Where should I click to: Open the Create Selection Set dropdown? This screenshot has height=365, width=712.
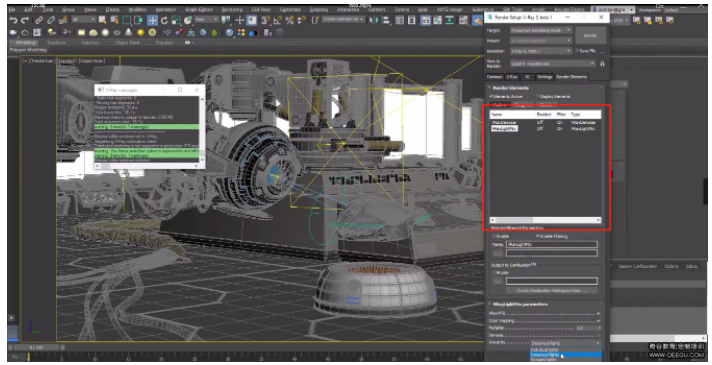(x=343, y=20)
